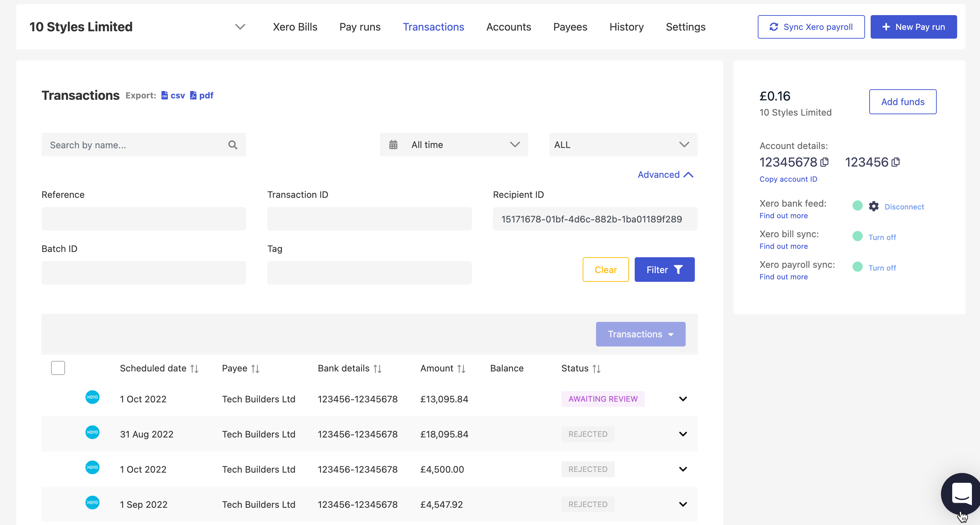Go to the Payees tab
980x525 pixels.
click(x=570, y=27)
